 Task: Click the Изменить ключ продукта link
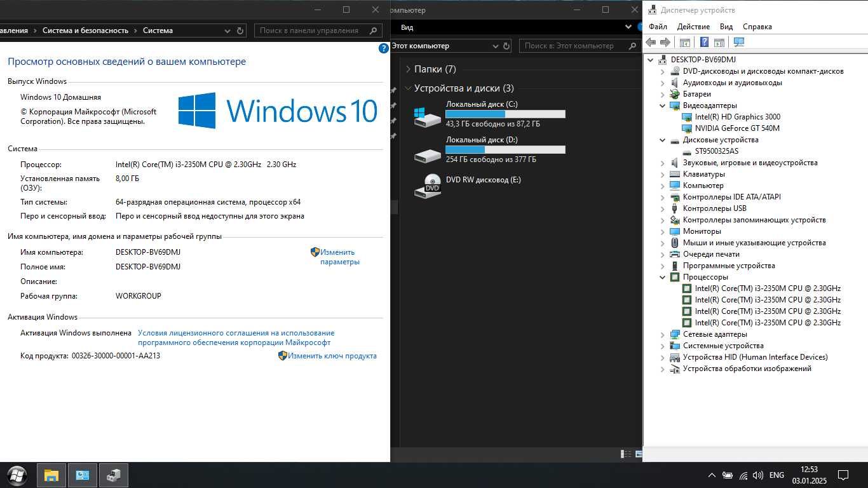point(332,356)
